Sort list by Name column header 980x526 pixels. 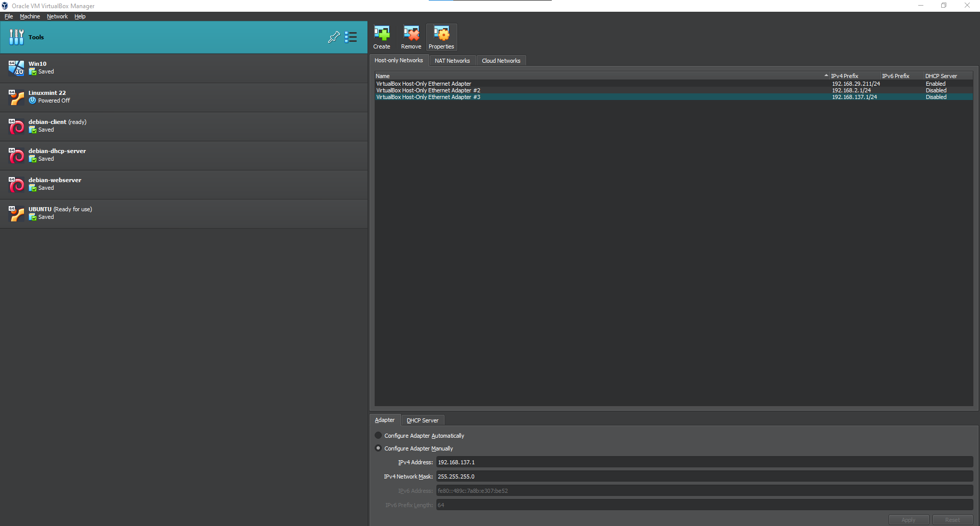pyautogui.click(x=383, y=76)
